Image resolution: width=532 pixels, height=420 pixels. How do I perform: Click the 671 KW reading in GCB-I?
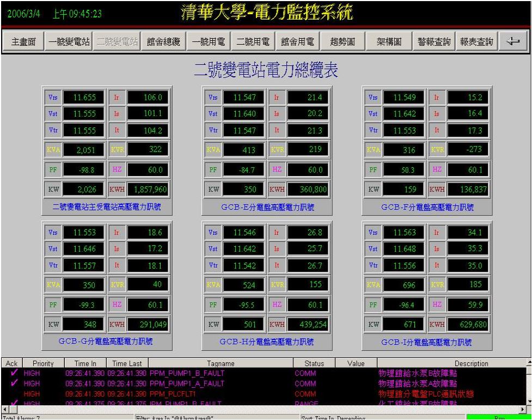click(403, 324)
